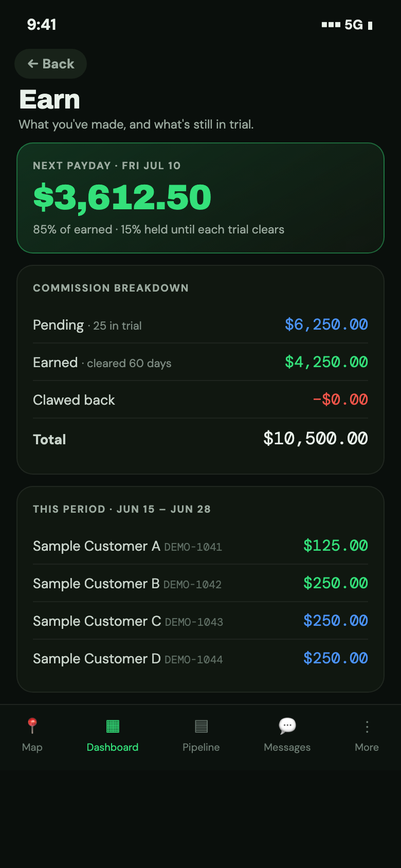Open Sample Customer D row
401x868 pixels.
click(200, 658)
